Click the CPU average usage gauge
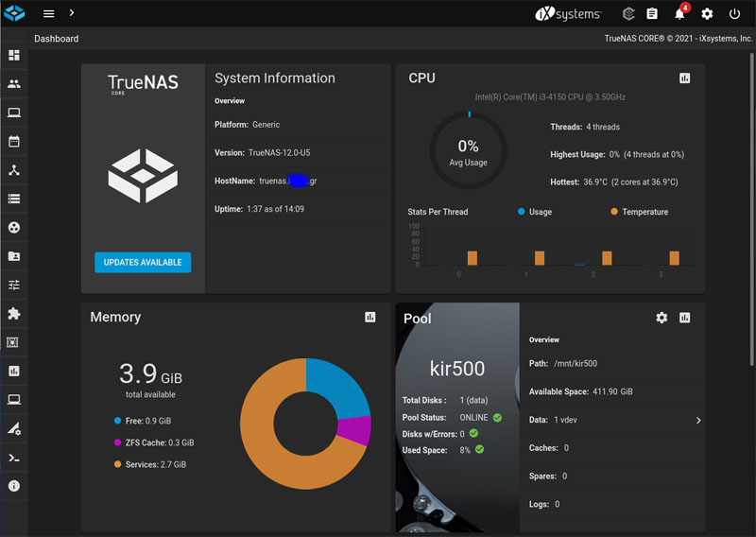The image size is (756, 537). (x=468, y=150)
